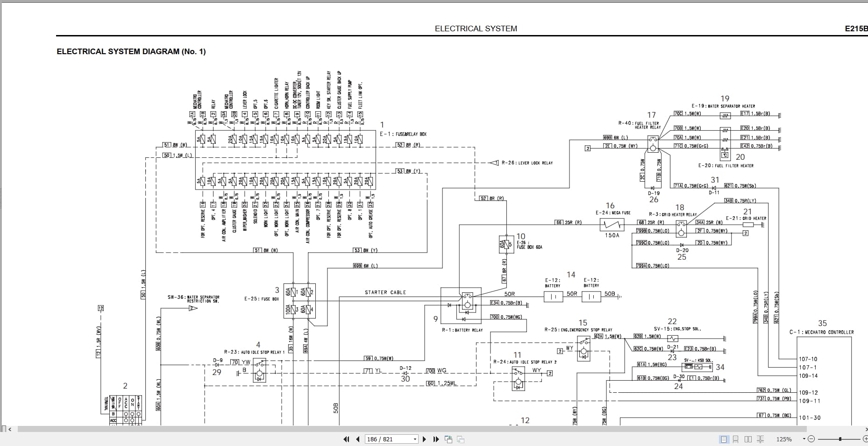Screen dimensions: 868x446
Task: Click 'E-25: FUSE BOX' label
Action: pos(261,299)
